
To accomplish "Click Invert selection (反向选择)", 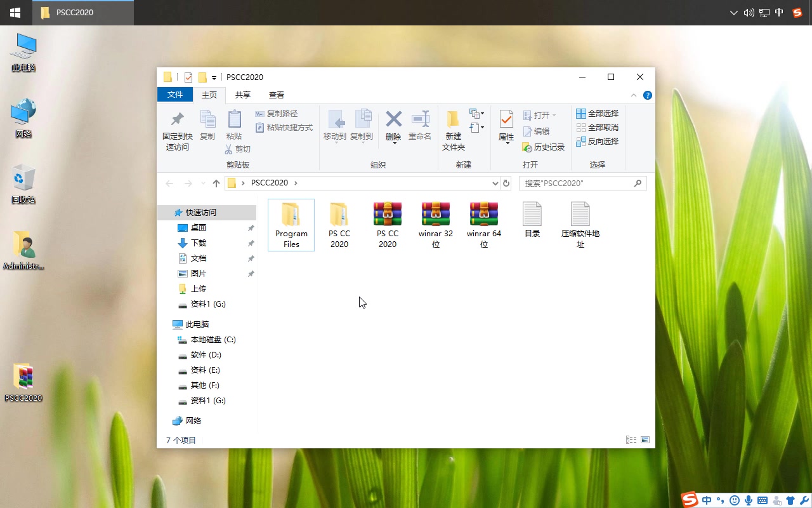I will (x=597, y=142).
